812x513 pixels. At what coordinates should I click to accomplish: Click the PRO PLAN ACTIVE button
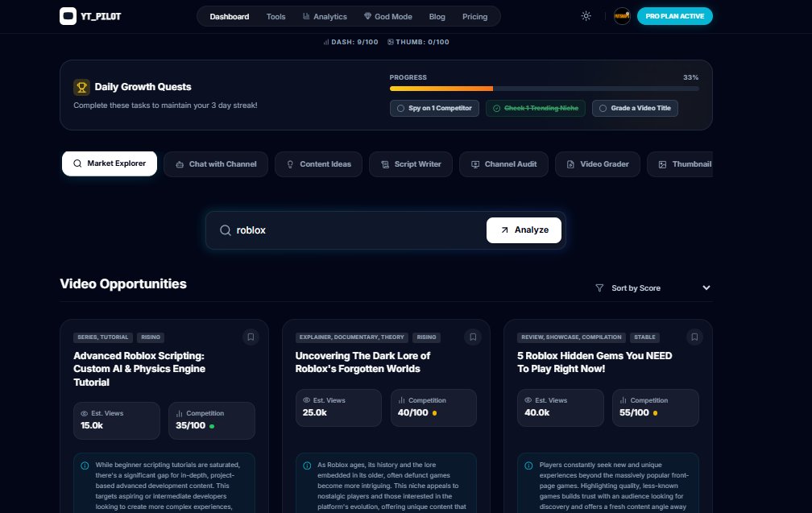[675, 16]
